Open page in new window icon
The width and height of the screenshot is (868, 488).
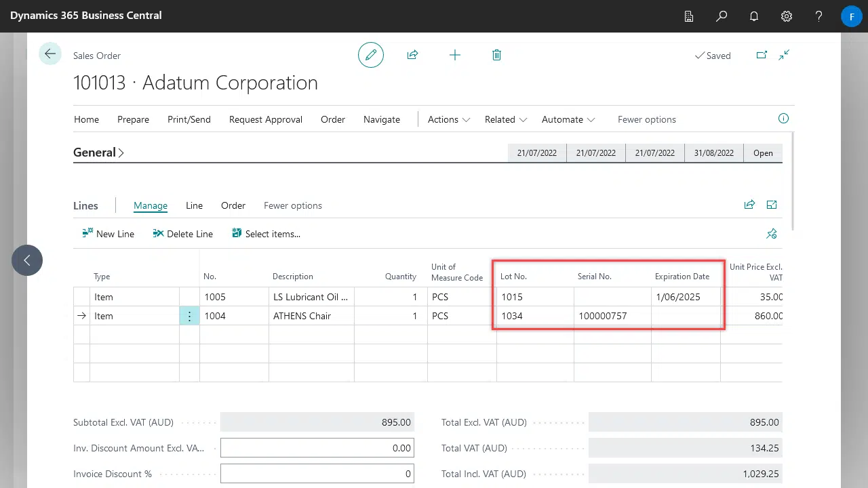pyautogui.click(x=762, y=56)
